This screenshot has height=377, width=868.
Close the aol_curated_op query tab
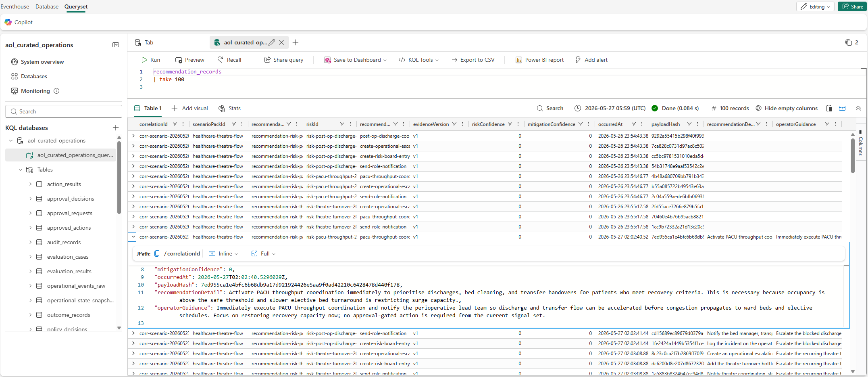click(281, 42)
